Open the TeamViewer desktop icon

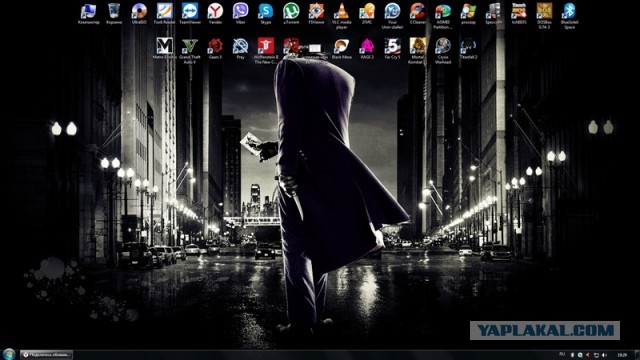[190, 14]
